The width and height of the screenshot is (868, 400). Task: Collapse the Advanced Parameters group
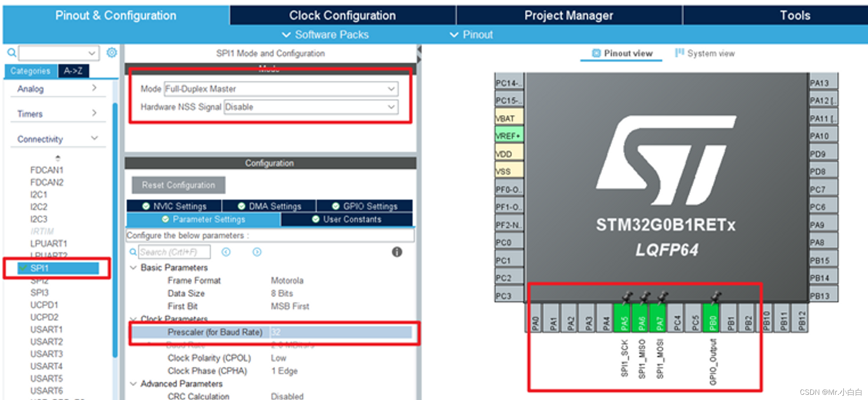point(134,384)
